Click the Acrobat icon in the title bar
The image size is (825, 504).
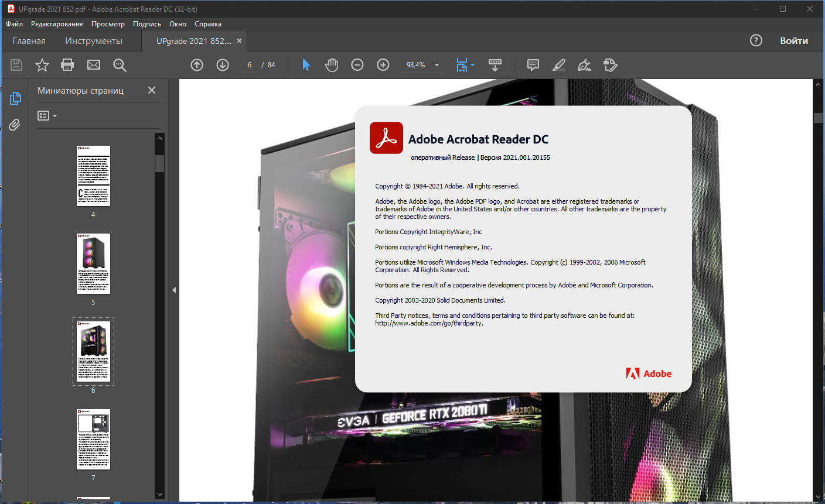pos(11,9)
